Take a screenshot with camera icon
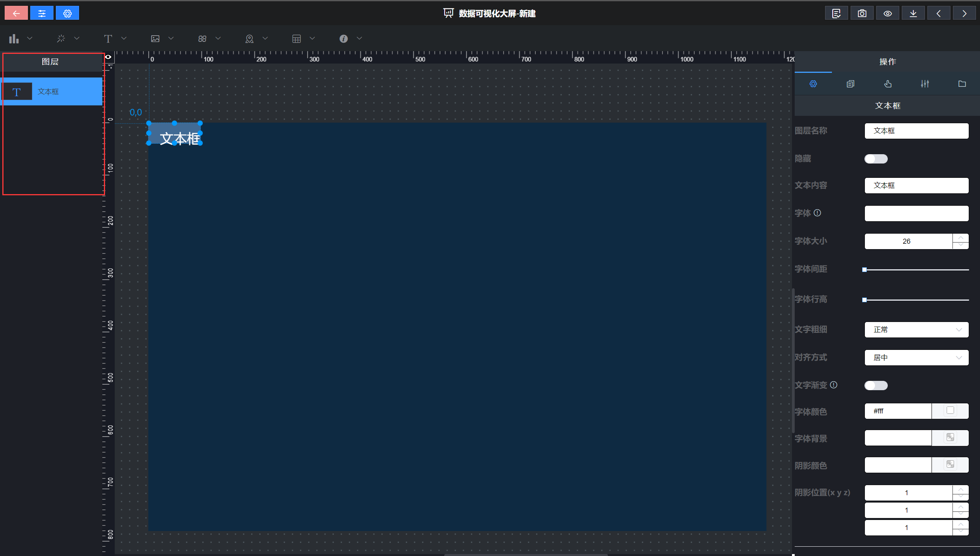The width and height of the screenshot is (980, 556). 862,13
